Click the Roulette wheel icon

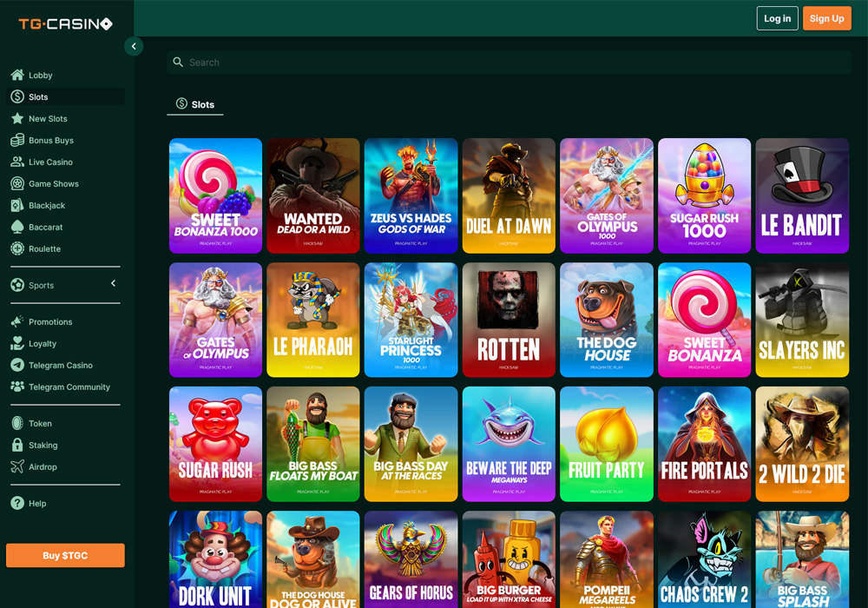[x=17, y=248]
